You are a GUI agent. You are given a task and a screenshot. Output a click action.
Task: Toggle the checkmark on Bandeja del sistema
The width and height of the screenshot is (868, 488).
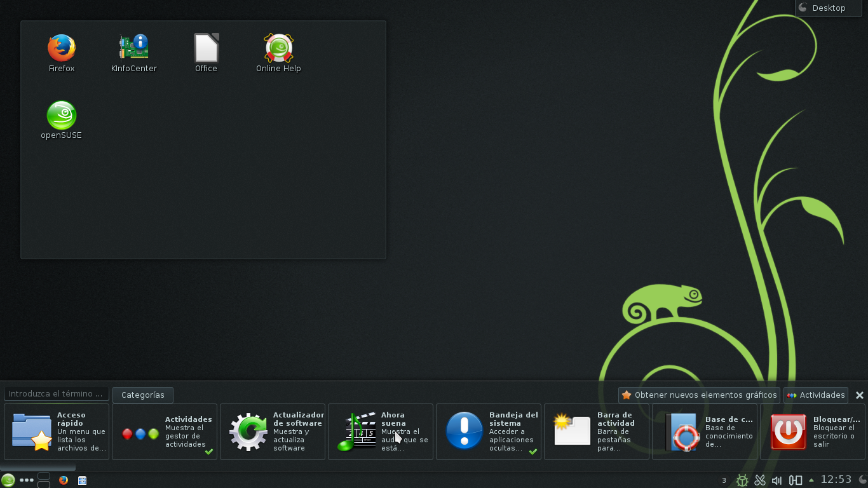[x=532, y=452]
